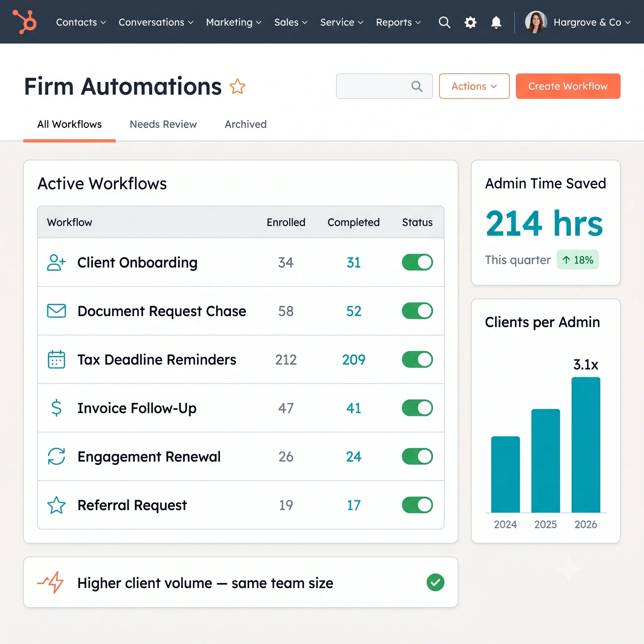The width and height of the screenshot is (644, 644).
Task: Click the up-arrow 18% growth badge
Action: click(x=577, y=260)
